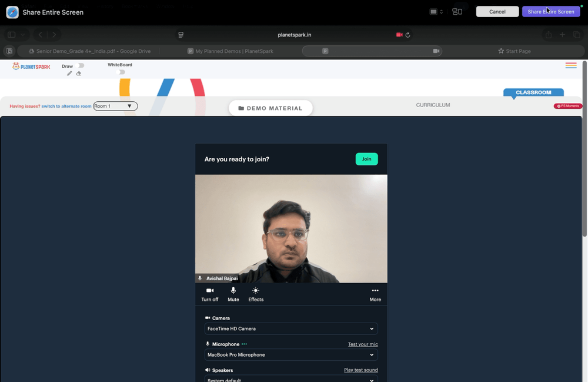This screenshot has width=588, height=382.
Task: Open the Room 1 dropdown
Action: click(x=115, y=106)
